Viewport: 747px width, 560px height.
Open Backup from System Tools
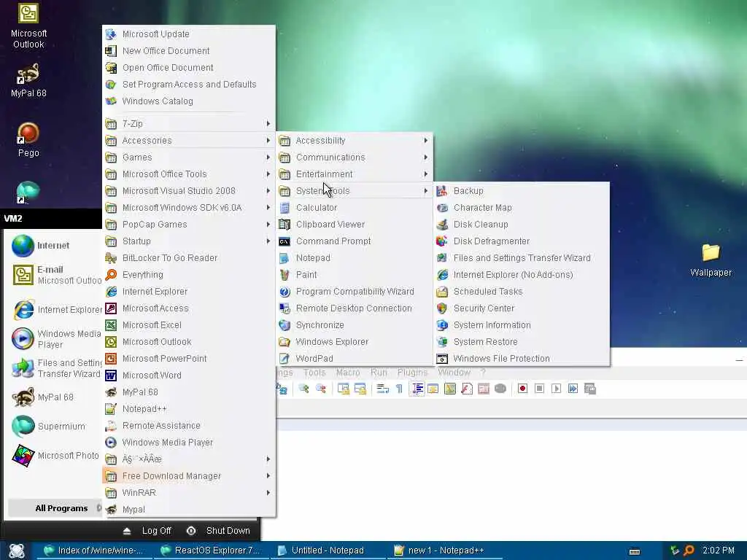point(522,191)
